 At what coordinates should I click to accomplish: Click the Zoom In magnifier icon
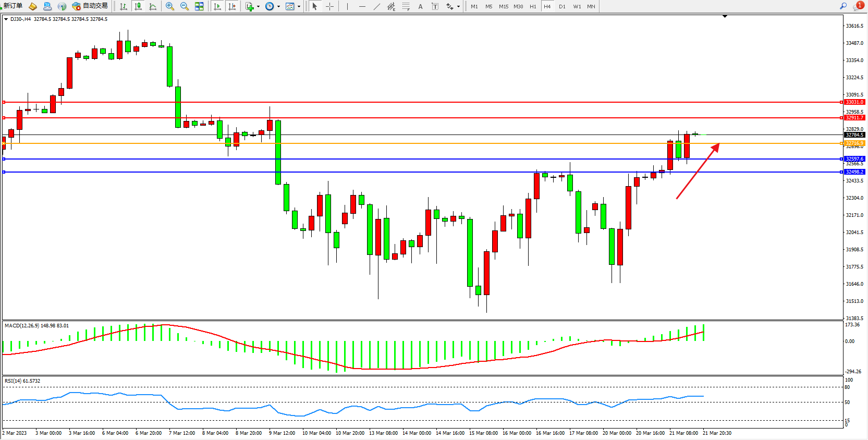coord(169,6)
